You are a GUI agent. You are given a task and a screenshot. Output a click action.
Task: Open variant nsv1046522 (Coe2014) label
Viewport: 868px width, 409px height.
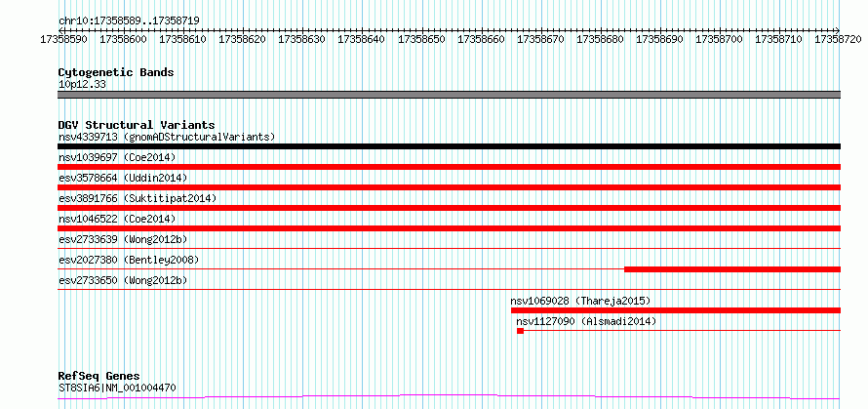(117, 219)
